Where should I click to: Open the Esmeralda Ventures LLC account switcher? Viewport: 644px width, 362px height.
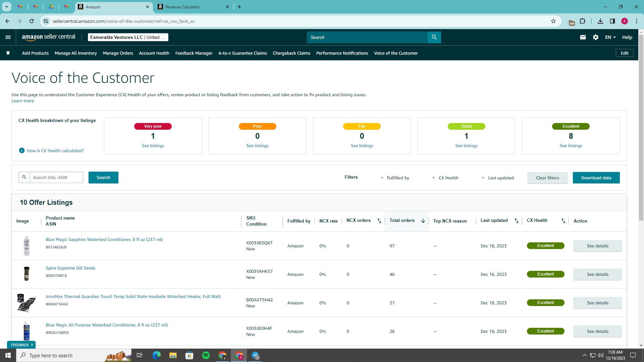(x=128, y=37)
